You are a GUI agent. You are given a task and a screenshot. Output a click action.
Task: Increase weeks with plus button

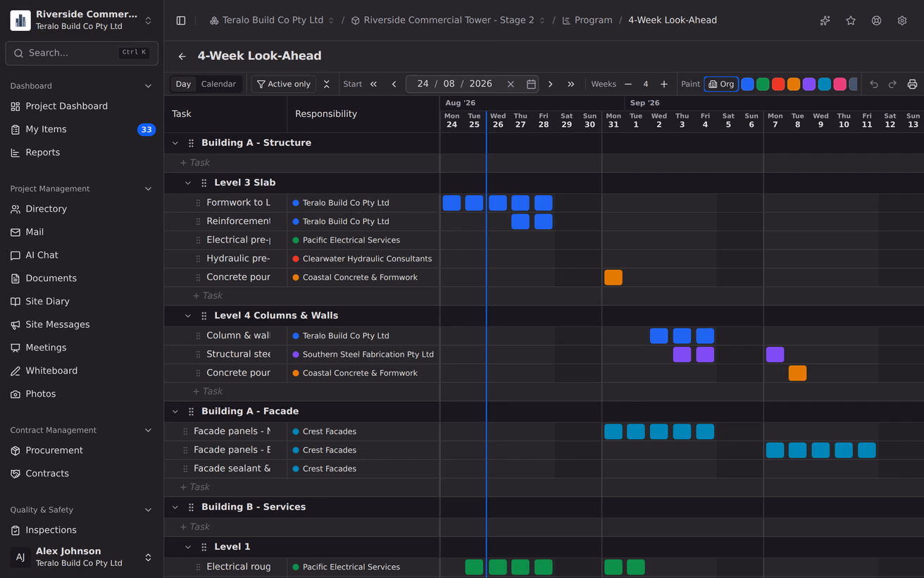[x=664, y=84]
